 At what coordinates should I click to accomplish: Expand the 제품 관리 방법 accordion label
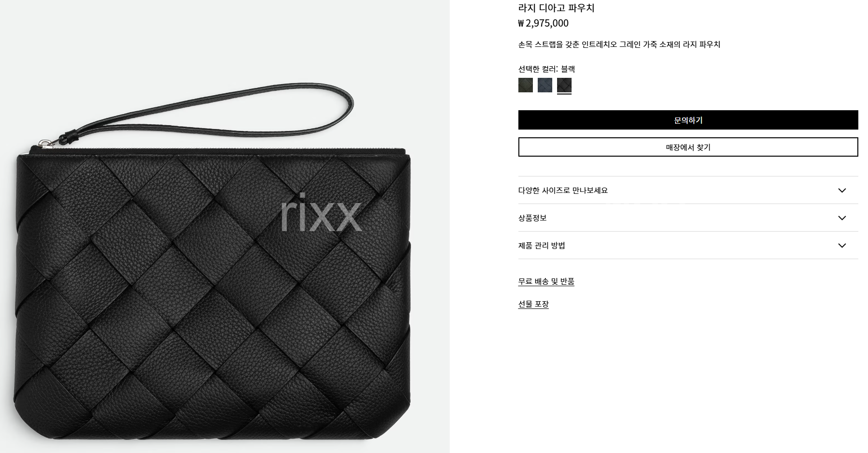[x=542, y=246]
